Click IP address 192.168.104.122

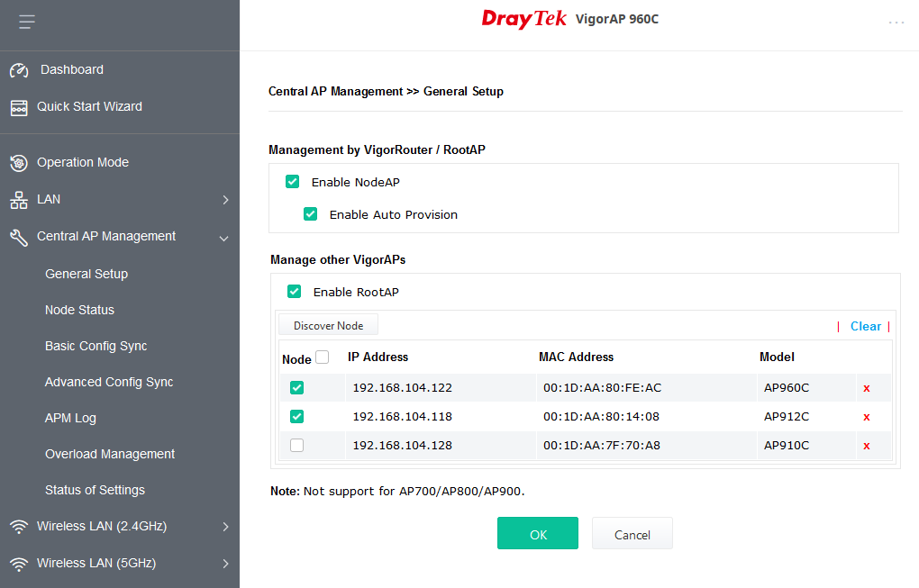point(403,388)
